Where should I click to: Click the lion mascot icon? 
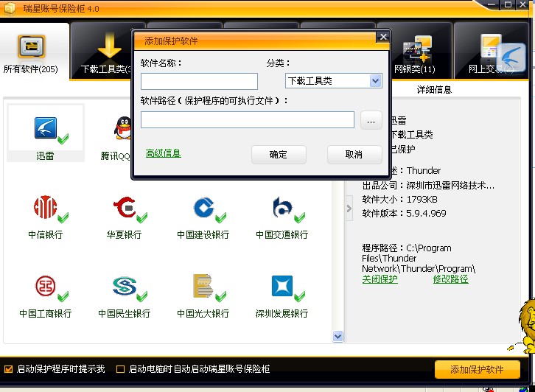tap(525, 327)
